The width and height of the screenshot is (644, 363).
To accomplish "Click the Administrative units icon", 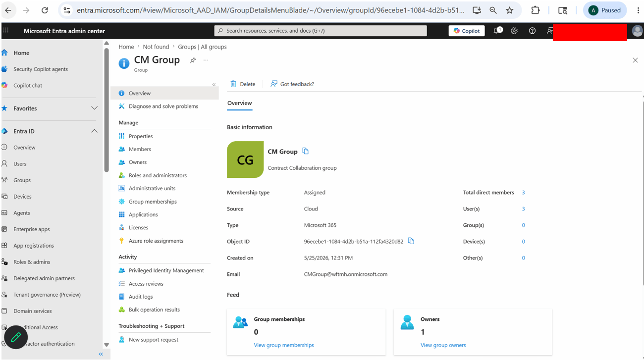I will click(121, 188).
